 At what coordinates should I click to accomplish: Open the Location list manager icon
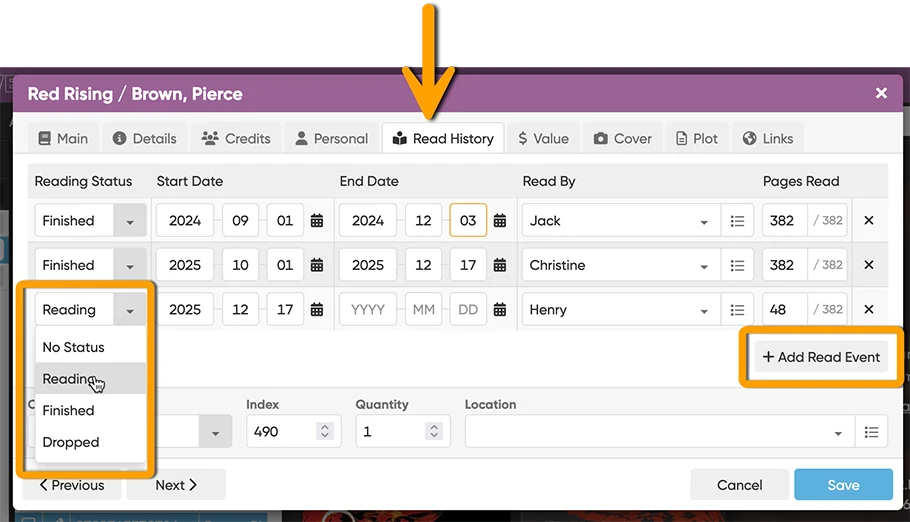click(x=871, y=432)
